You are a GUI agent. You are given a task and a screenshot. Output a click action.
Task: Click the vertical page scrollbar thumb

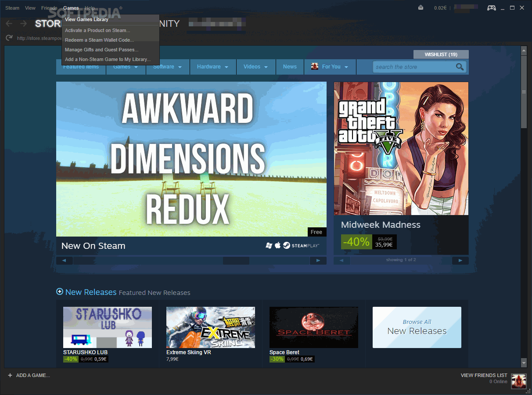click(x=524, y=92)
